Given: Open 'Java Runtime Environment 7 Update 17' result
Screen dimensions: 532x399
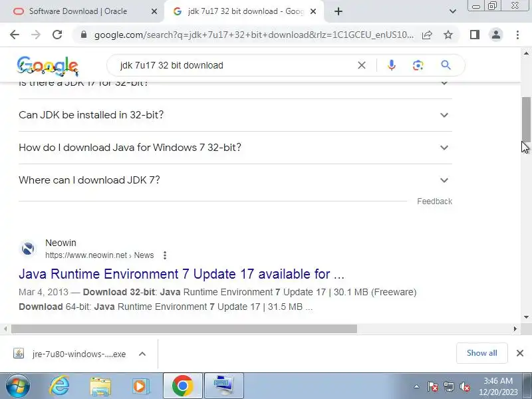Looking at the screenshot, I should tap(182, 274).
